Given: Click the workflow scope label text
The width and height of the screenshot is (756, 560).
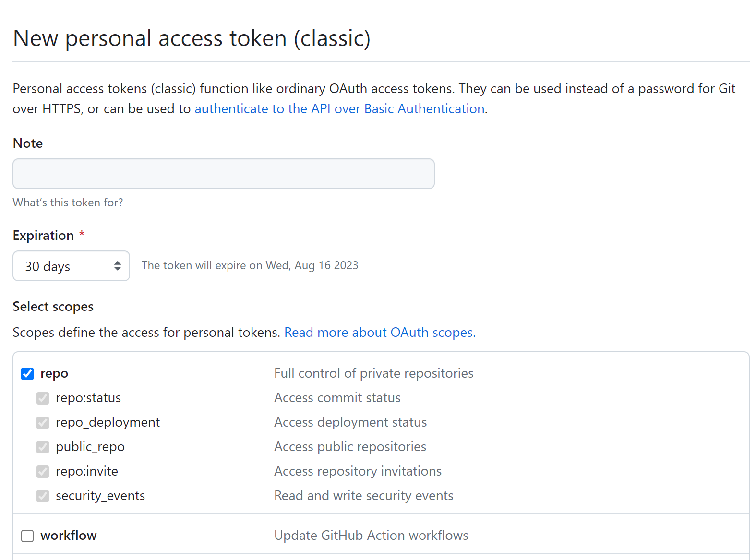Looking at the screenshot, I should 69,536.
